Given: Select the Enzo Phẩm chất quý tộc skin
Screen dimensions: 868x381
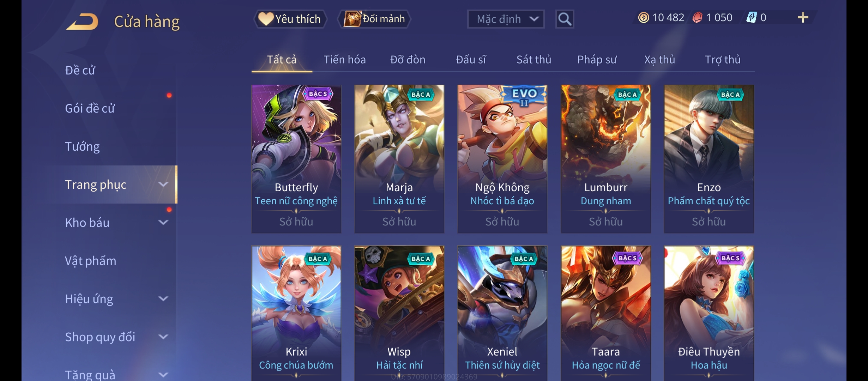Looking at the screenshot, I should tap(709, 159).
